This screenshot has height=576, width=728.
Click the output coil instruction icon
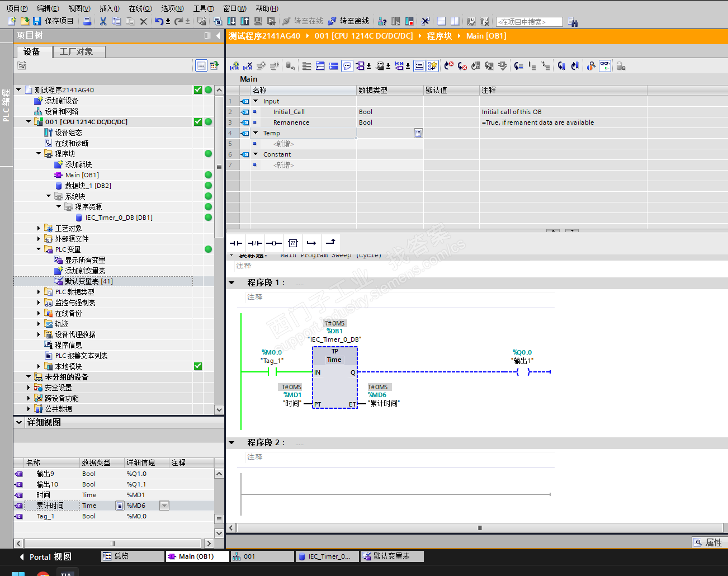pyautogui.click(x=274, y=243)
